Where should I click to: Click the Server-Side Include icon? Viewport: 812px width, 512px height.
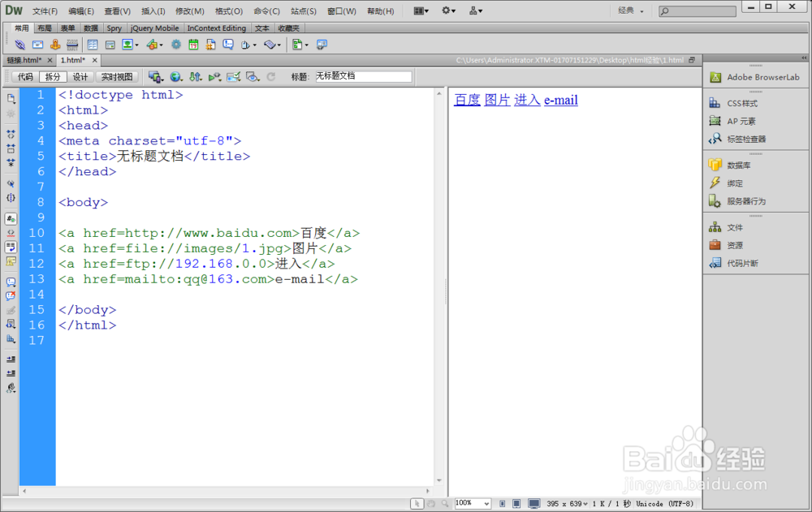point(211,45)
